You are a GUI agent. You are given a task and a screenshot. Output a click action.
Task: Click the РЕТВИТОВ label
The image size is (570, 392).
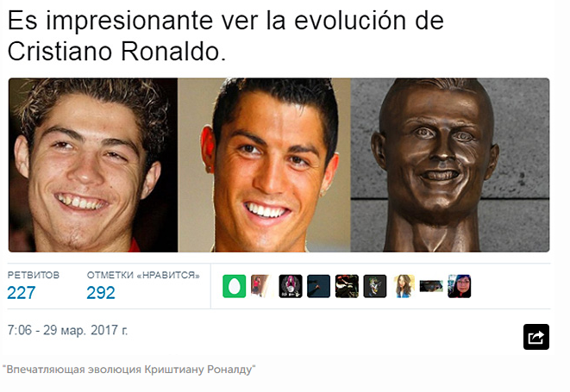[x=34, y=275]
